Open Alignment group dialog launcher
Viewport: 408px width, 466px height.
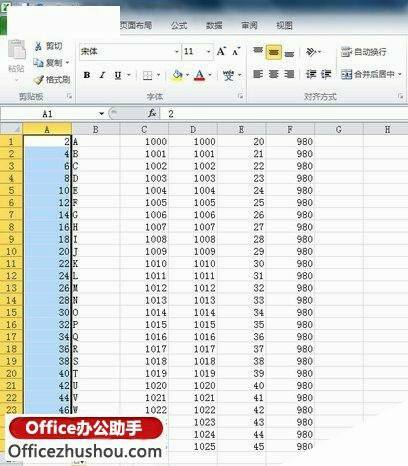[x=400, y=96]
